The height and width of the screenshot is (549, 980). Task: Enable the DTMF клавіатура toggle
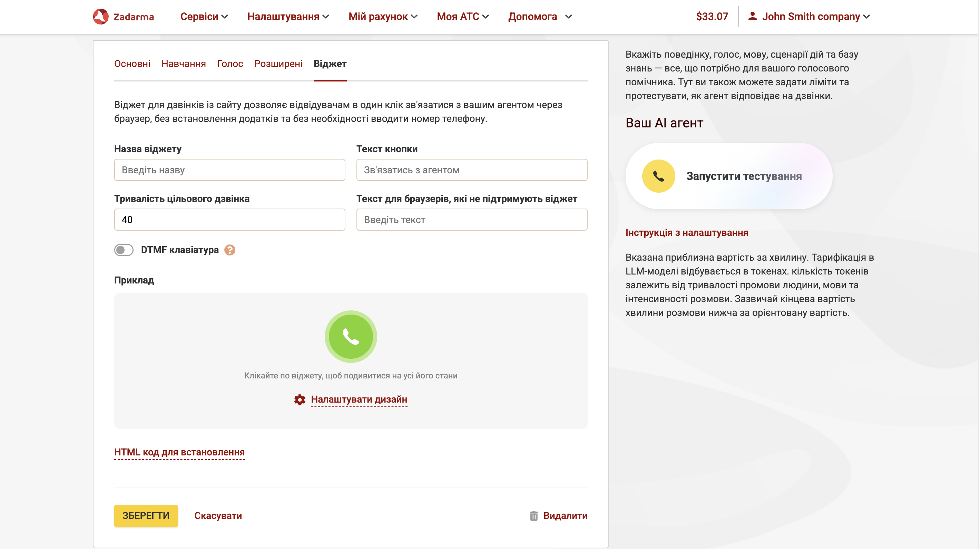click(123, 250)
